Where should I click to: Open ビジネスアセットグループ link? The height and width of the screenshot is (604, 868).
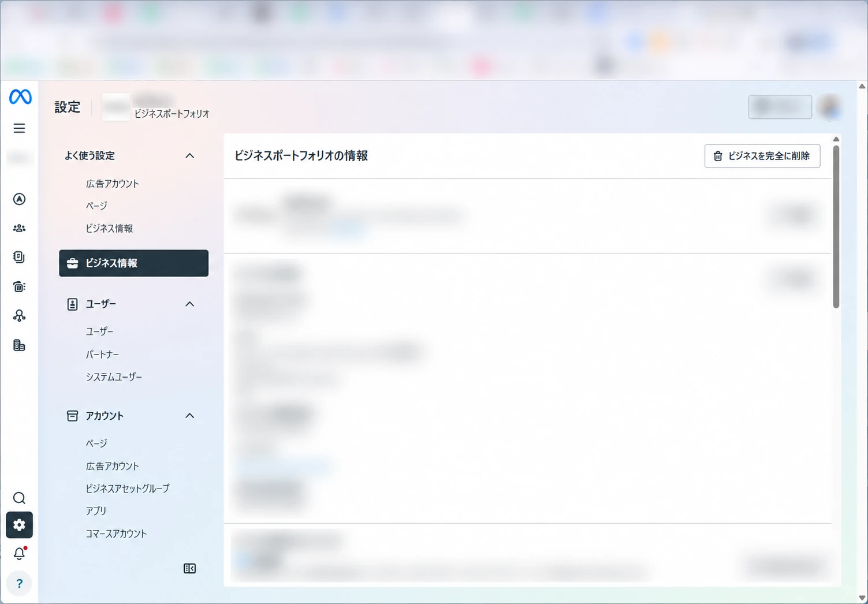click(128, 489)
